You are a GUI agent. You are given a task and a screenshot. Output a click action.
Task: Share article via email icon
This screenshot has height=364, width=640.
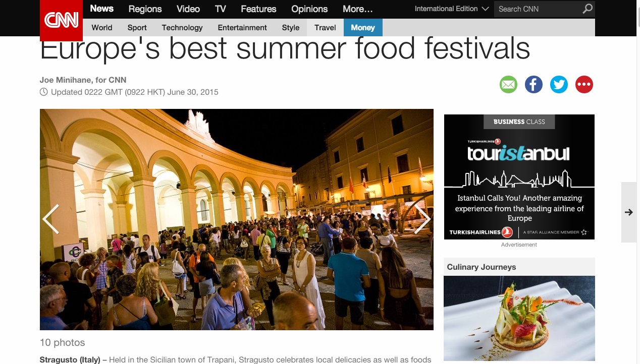pos(508,85)
